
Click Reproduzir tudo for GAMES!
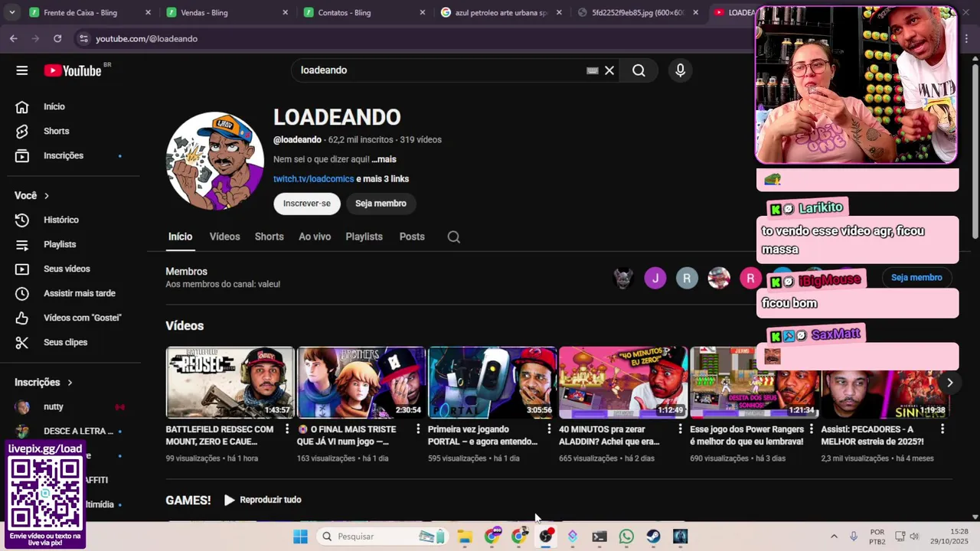tap(263, 500)
